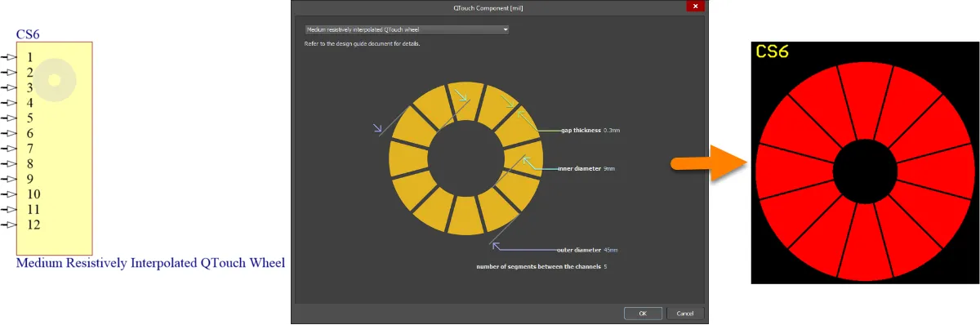Select pin 10 on the CS6 symbol
The image size is (980, 325).
click(20, 194)
